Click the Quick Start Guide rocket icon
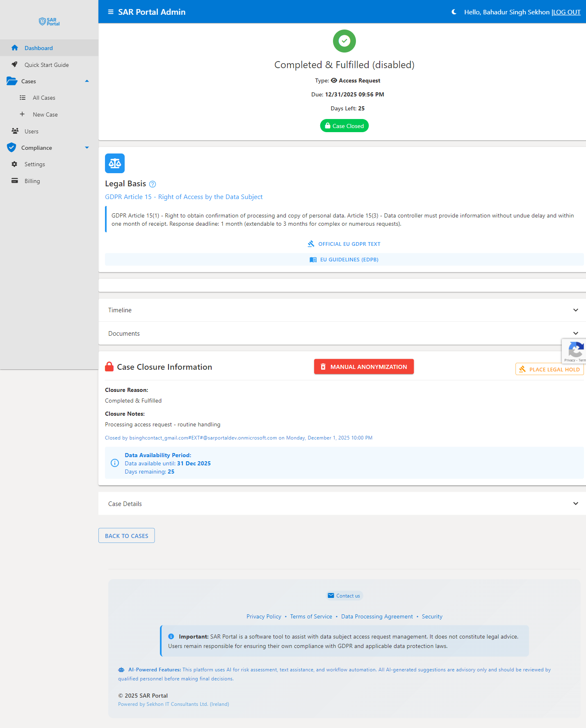The width and height of the screenshot is (586, 728). (15, 64)
